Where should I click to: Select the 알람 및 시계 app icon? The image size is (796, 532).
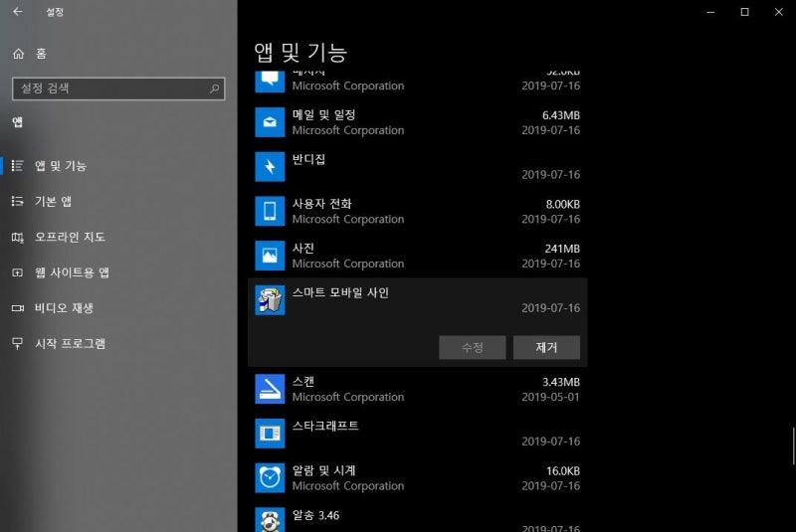click(270, 477)
